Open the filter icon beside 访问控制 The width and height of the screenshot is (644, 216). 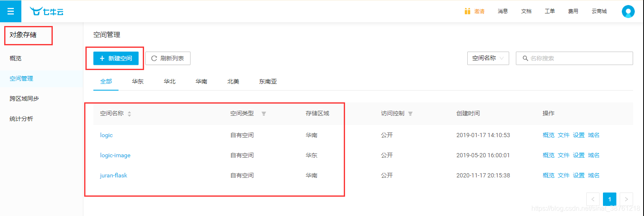pyautogui.click(x=410, y=114)
